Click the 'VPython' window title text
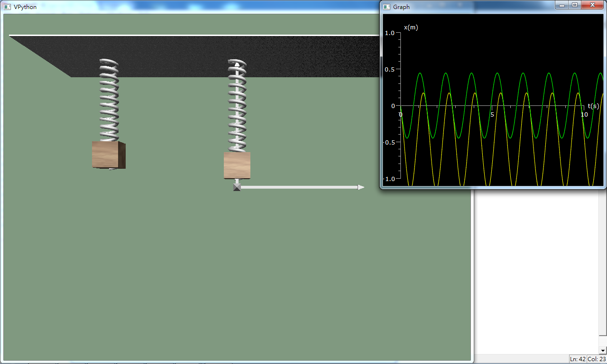 coord(25,7)
